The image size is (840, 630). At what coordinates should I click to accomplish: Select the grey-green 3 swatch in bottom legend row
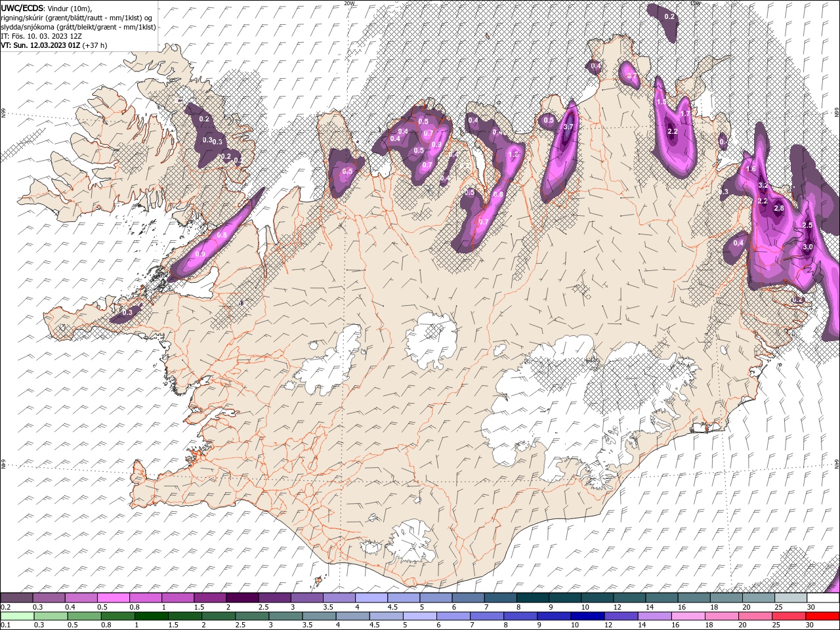coord(285,616)
